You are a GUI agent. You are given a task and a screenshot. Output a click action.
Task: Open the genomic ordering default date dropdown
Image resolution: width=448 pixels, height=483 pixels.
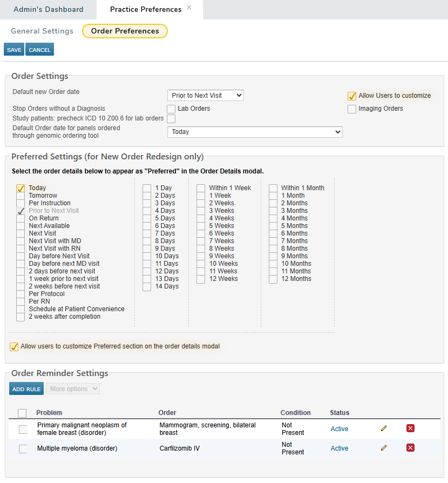coord(255,131)
